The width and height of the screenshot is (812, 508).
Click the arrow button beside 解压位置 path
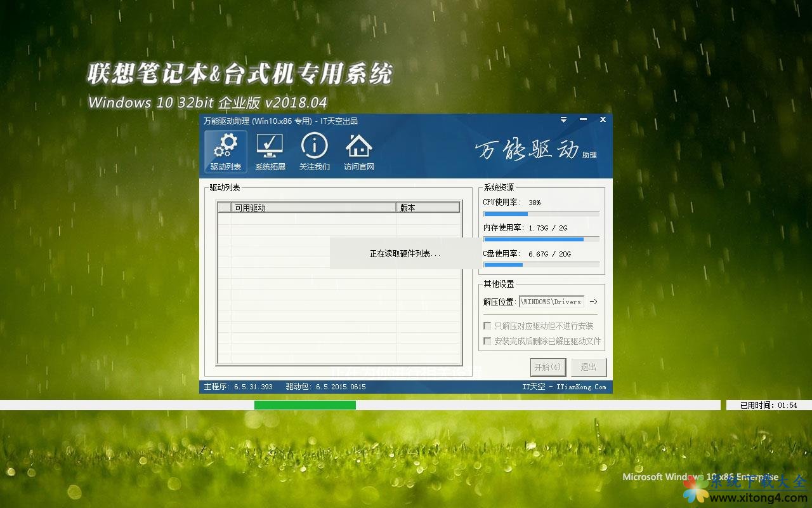[x=593, y=302]
